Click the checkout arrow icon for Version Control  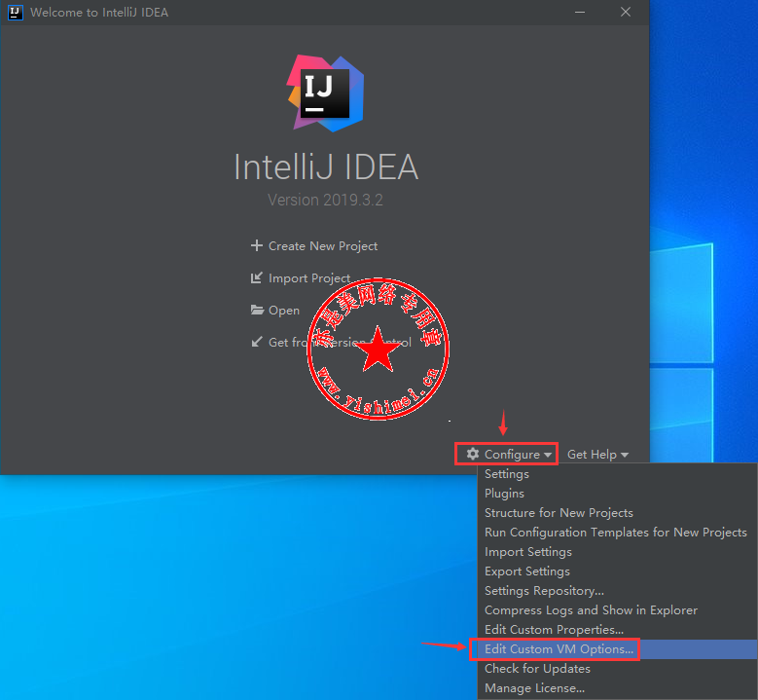point(257,342)
